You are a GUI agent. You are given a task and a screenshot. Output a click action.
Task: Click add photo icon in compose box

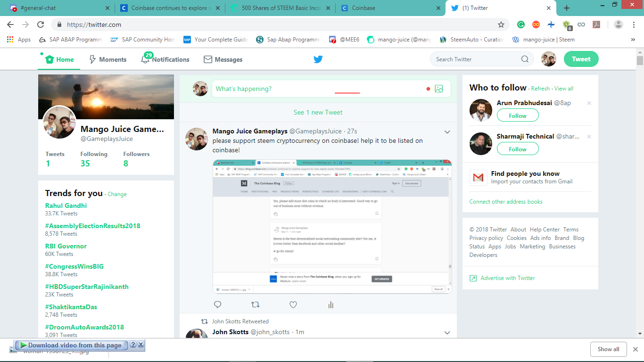click(x=439, y=89)
